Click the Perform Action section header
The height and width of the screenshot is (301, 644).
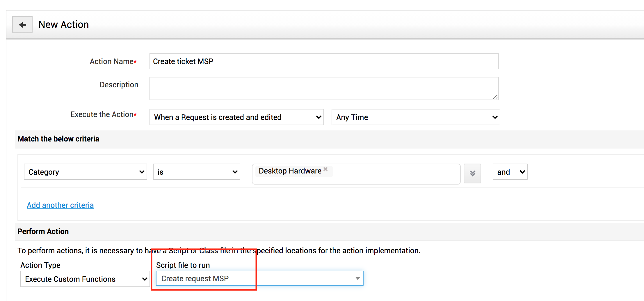pyautogui.click(x=43, y=231)
